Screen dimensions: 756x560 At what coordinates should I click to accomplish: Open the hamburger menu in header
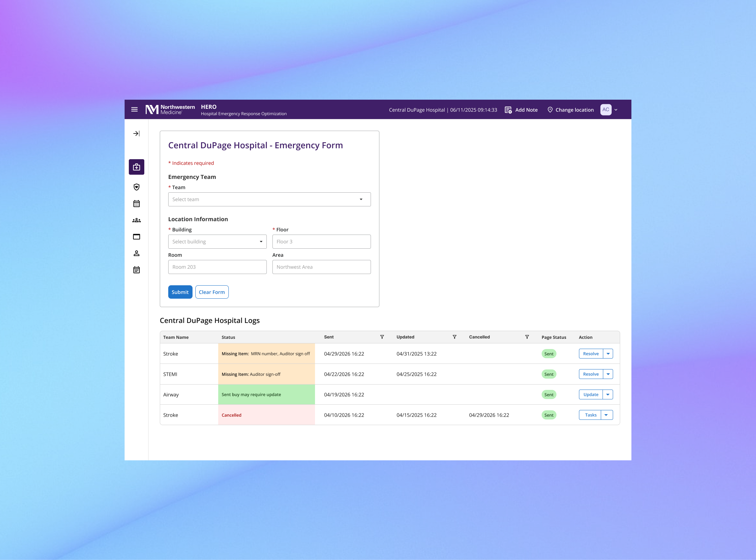[134, 110]
